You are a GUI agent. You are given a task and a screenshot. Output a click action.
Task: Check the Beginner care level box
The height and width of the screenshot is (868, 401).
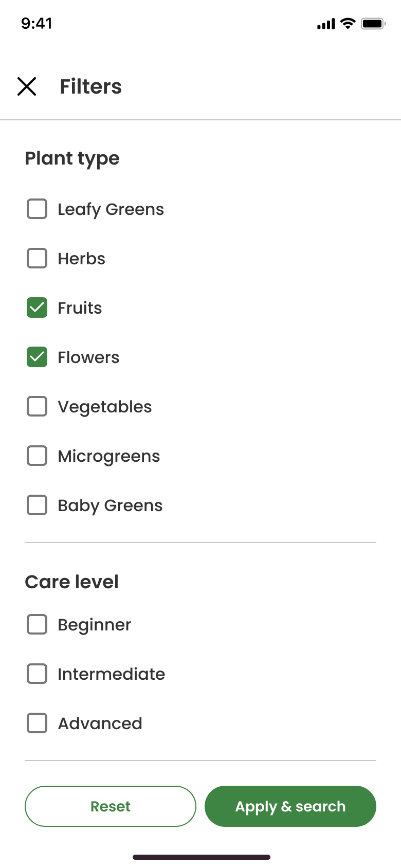(37, 625)
